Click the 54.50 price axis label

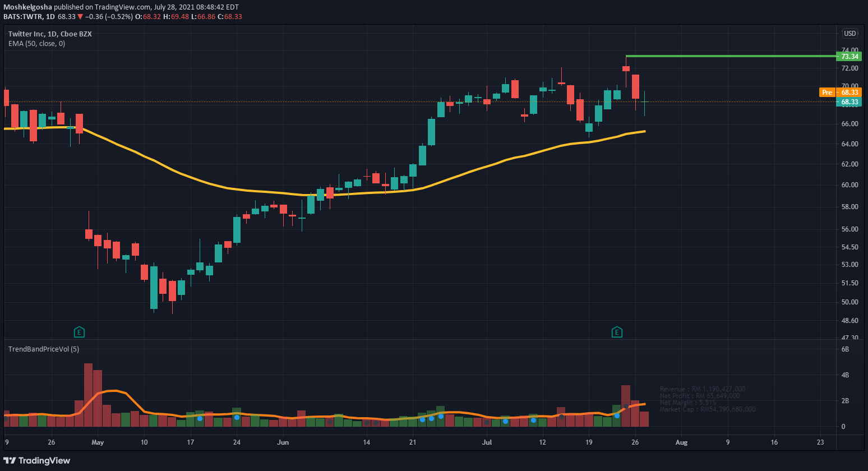pyautogui.click(x=850, y=247)
